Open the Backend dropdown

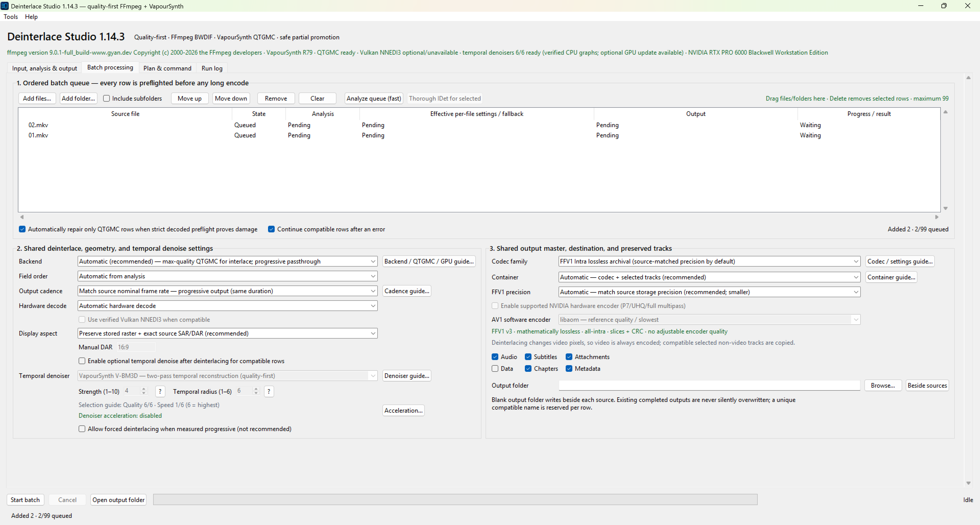[227, 261]
